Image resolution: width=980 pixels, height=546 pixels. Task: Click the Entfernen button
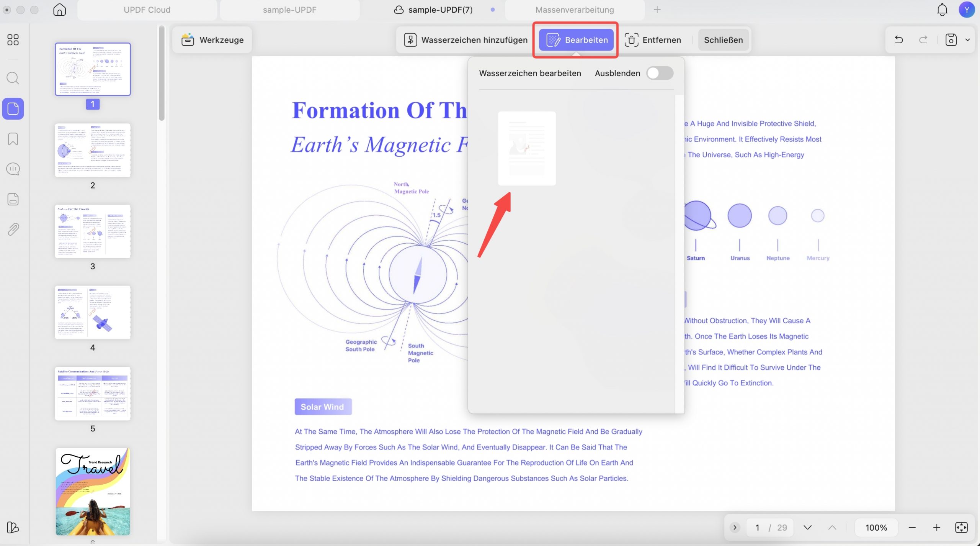653,40
